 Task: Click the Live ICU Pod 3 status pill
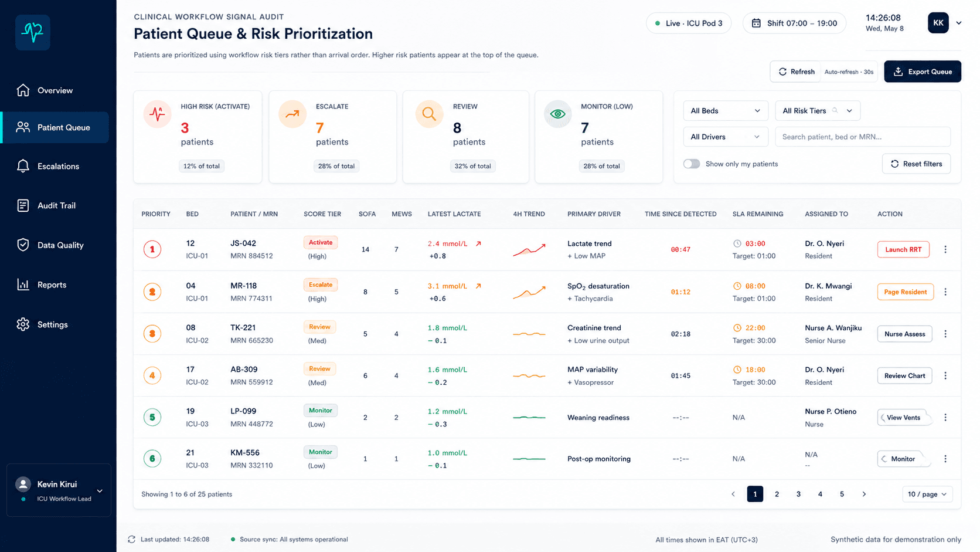(x=689, y=23)
